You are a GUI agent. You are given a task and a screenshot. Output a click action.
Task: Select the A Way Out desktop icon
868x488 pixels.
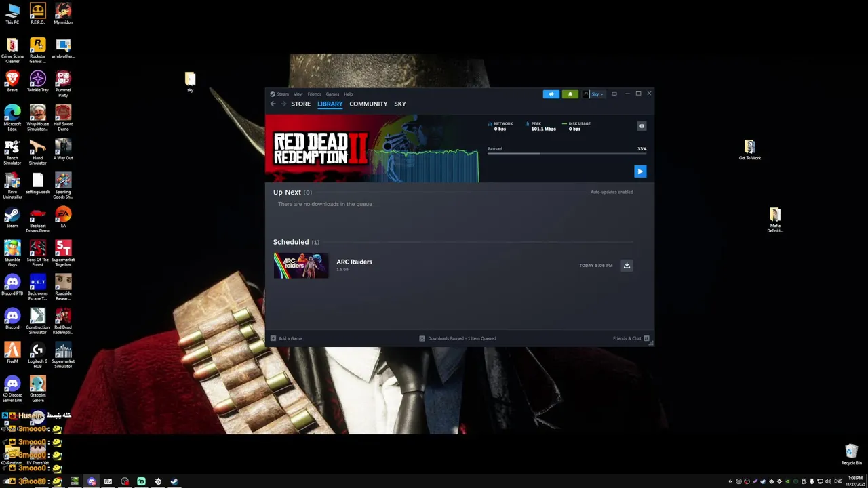click(x=63, y=149)
